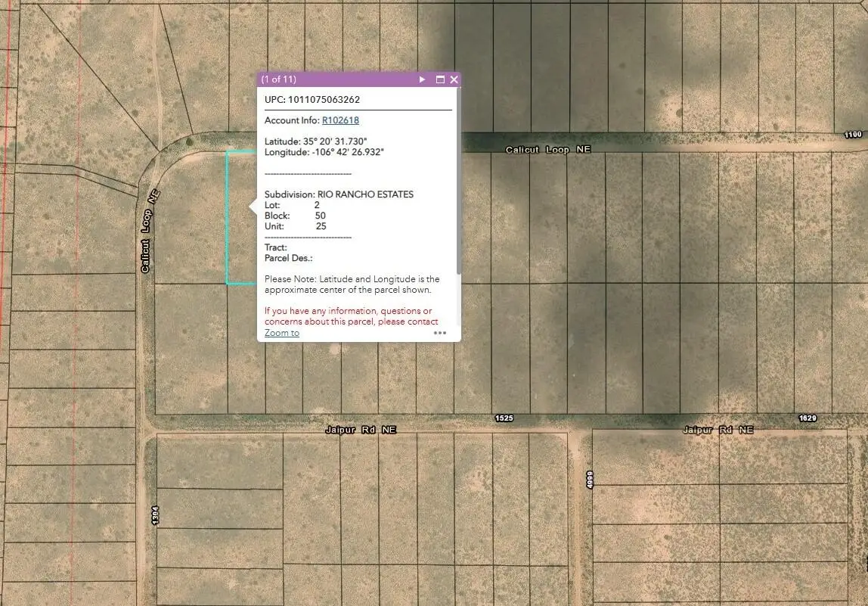Open the ellipsis options menu in popup
Screen dimensions: 868x606
(x=440, y=333)
